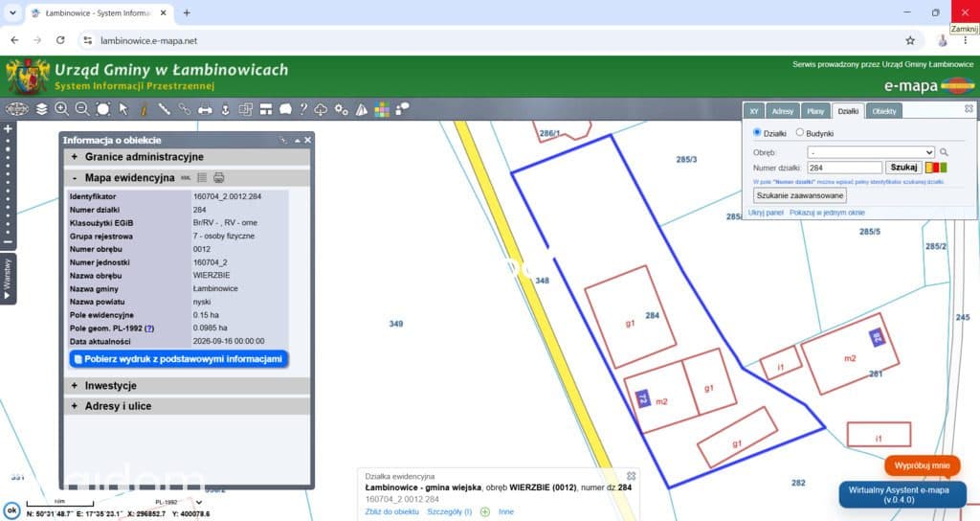Click the pin icon on Informacja o obiekcie header

click(x=283, y=140)
